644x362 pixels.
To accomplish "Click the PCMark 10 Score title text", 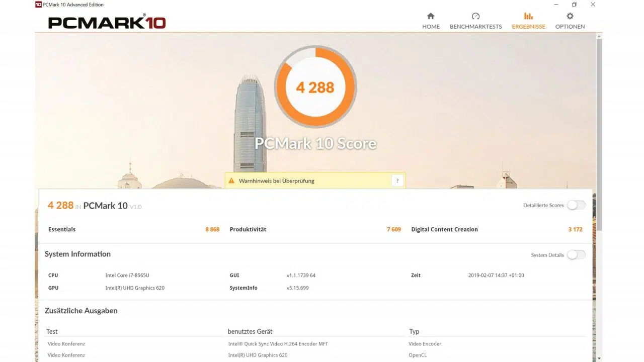I will tap(315, 143).
